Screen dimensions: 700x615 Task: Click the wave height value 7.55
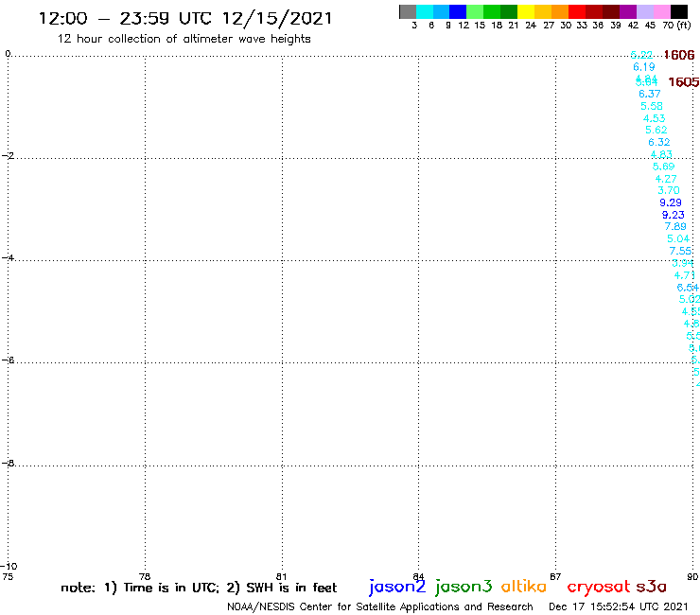click(680, 251)
